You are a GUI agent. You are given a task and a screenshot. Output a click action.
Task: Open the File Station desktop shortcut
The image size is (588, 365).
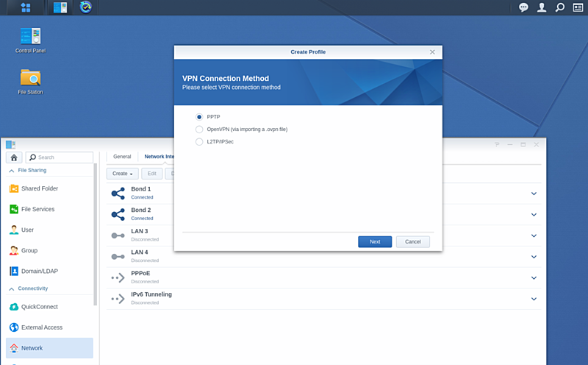tap(30, 82)
